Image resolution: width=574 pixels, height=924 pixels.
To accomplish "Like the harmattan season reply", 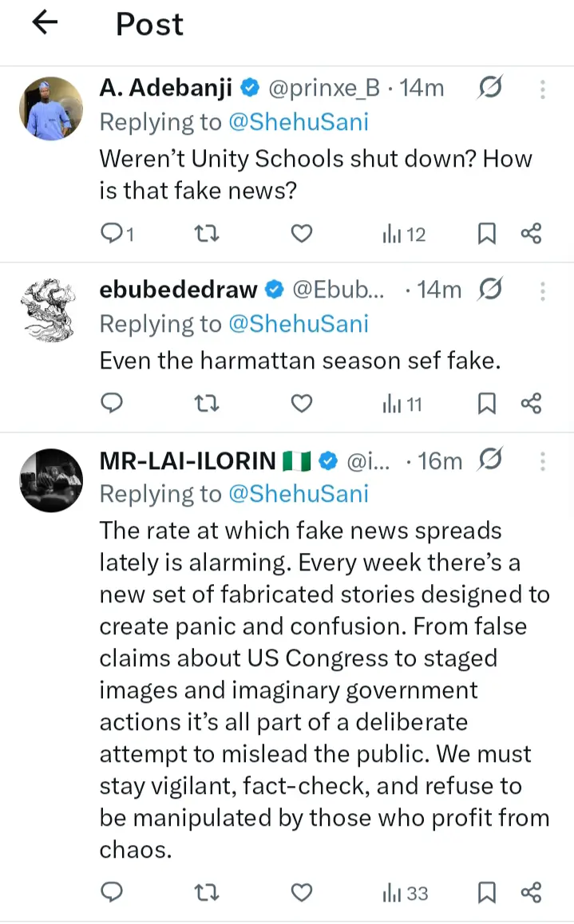I will [x=300, y=404].
